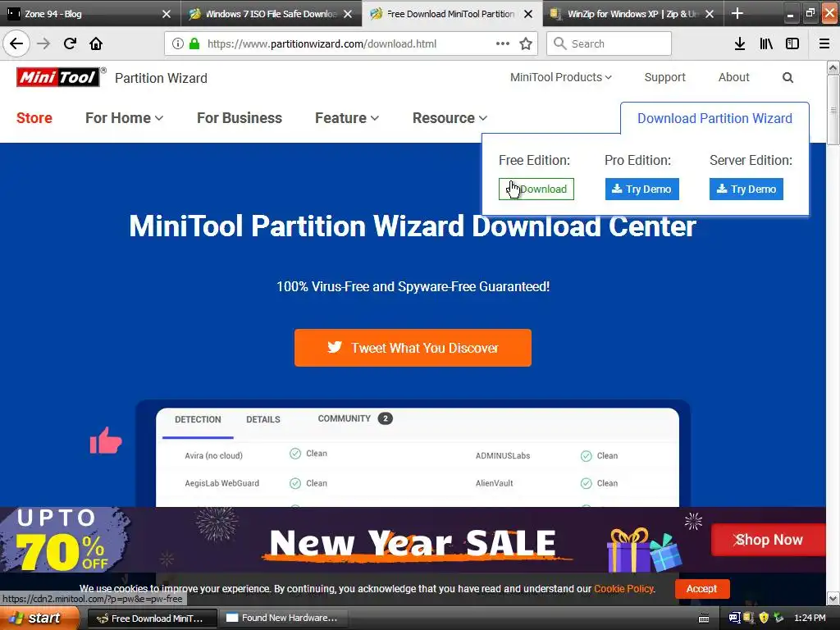The height and width of the screenshot is (630, 840).
Task: Open the DETECTION tab
Action: (198, 419)
